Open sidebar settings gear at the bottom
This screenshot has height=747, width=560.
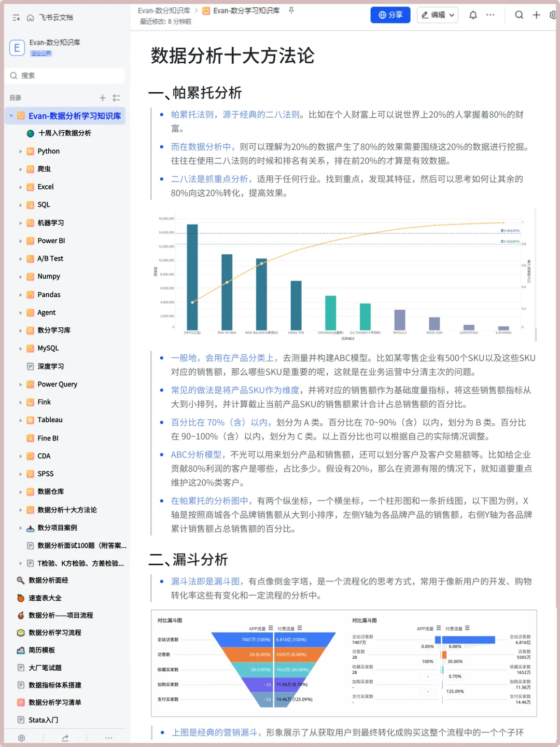pyautogui.click(x=21, y=738)
